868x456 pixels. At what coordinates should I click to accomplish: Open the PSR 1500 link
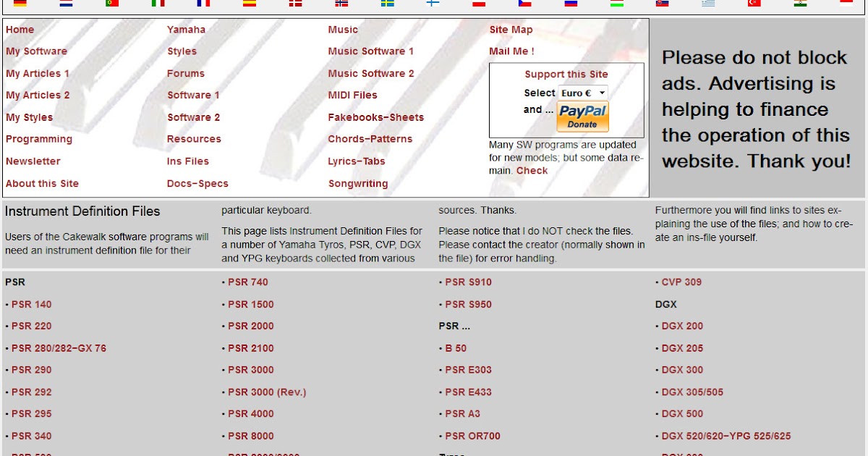click(251, 304)
